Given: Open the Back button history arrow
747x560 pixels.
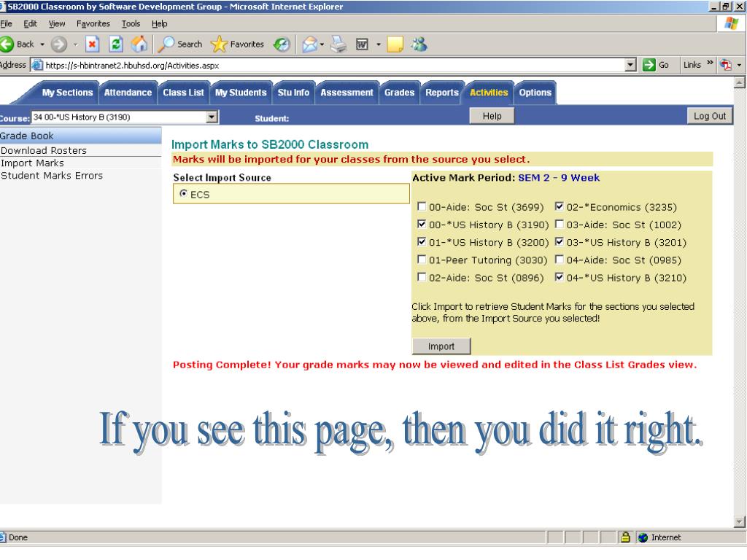Looking at the screenshot, I should click(x=42, y=44).
